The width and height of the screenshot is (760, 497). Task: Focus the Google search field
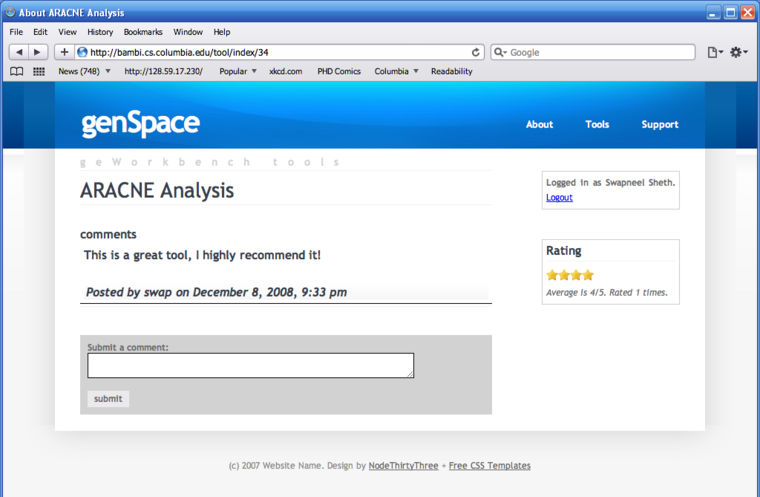coord(598,52)
